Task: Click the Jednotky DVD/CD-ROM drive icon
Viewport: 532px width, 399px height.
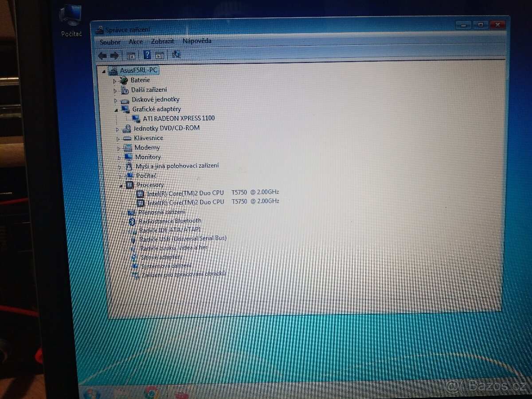Action: tap(127, 128)
